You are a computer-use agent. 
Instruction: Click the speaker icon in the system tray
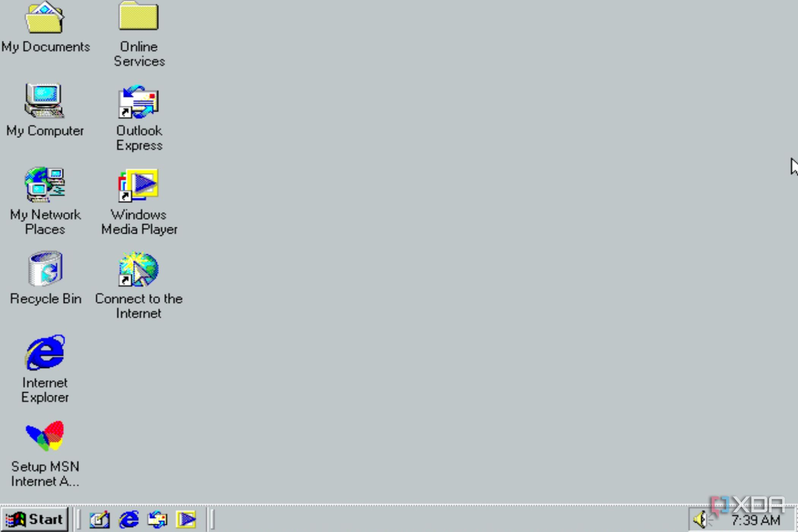tap(699, 519)
